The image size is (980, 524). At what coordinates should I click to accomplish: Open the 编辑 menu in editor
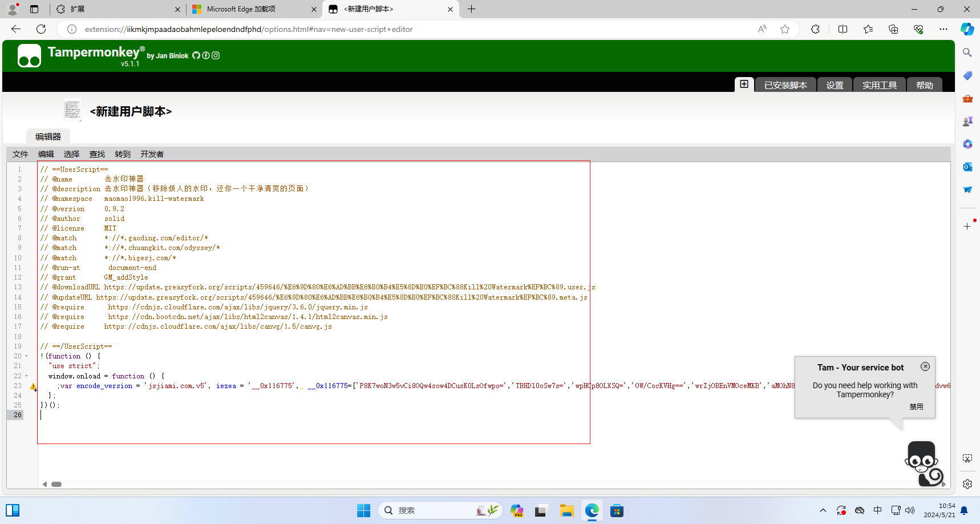pyautogui.click(x=46, y=154)
